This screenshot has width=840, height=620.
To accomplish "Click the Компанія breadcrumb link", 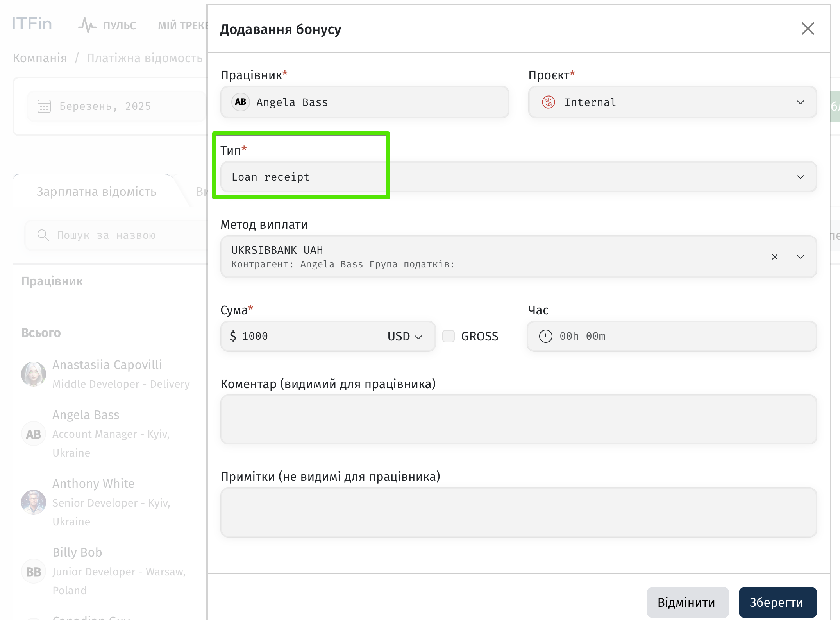I will [x=40, y=58].
